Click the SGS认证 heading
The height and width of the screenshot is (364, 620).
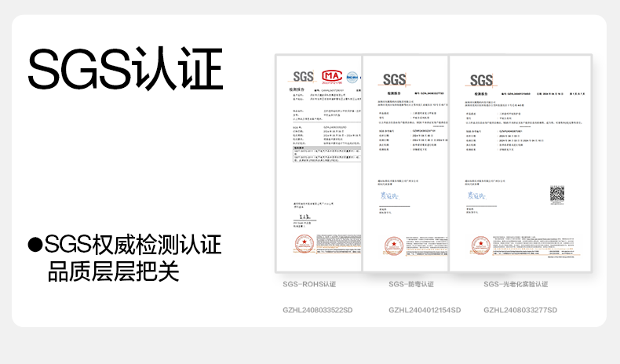pos(126,69)
